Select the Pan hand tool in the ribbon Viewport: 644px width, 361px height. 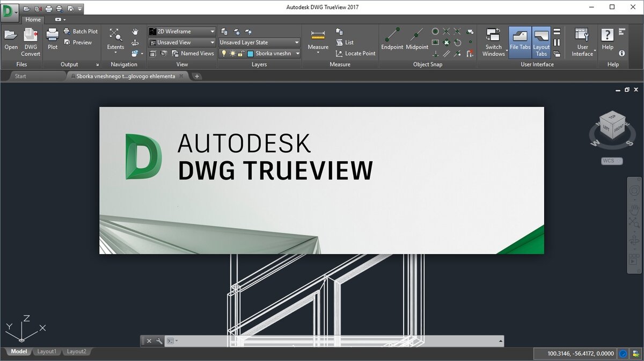point(135,32)
